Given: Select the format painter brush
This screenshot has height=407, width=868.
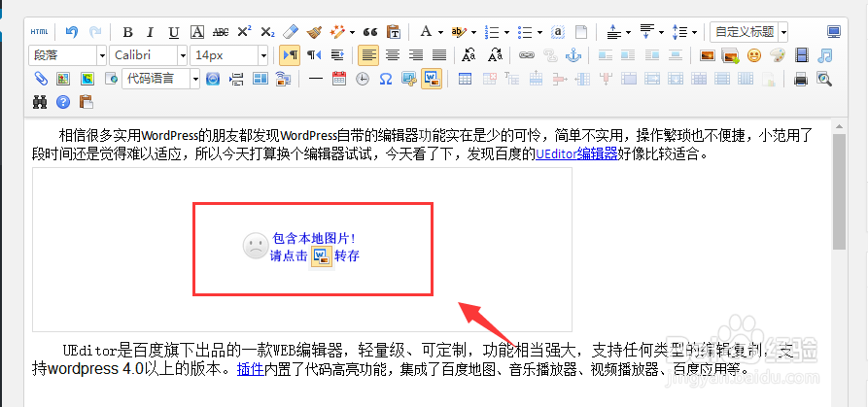Looking at the screenshot, I should coord(314,32).
